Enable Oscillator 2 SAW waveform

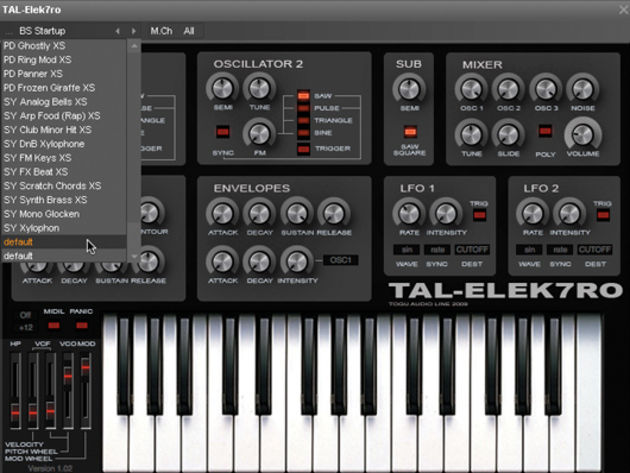[x=303, y=96]
